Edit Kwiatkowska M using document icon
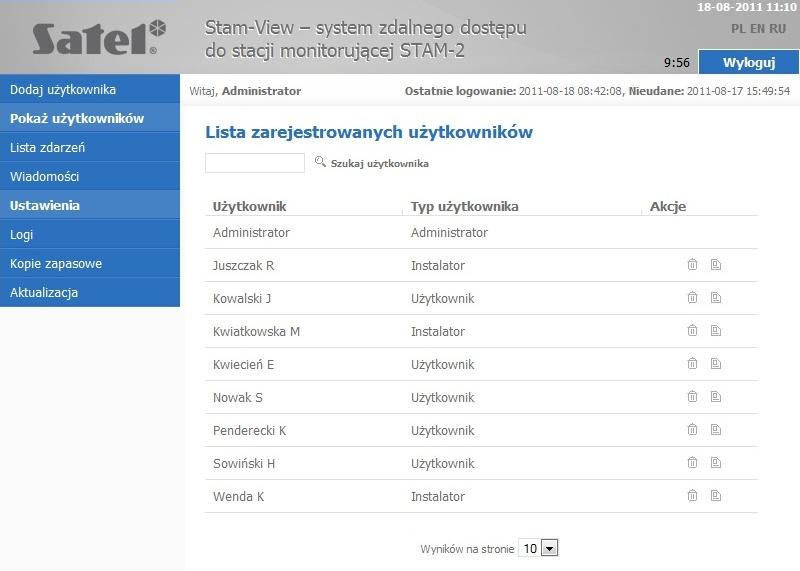Screen dimensions: 800x571 (716, 331)
